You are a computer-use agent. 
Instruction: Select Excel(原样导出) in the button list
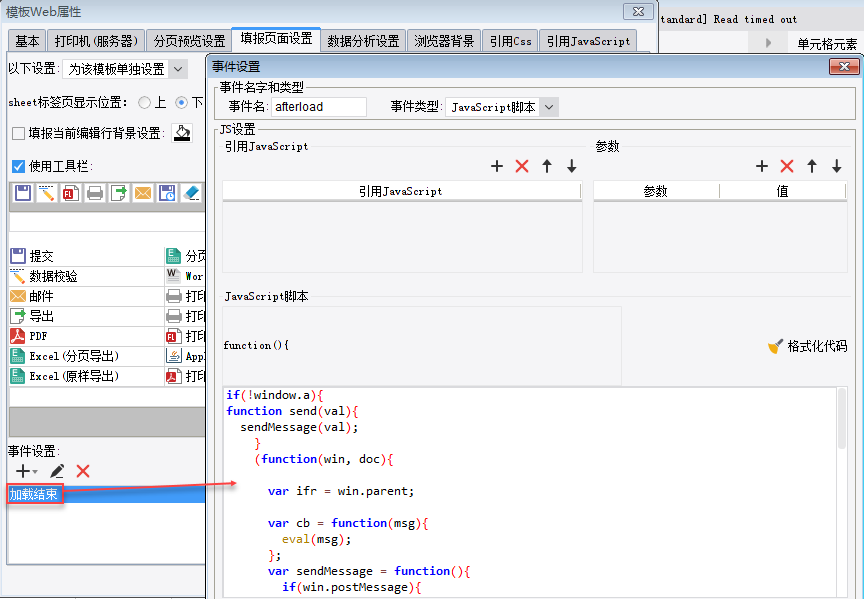coord(87,376)
